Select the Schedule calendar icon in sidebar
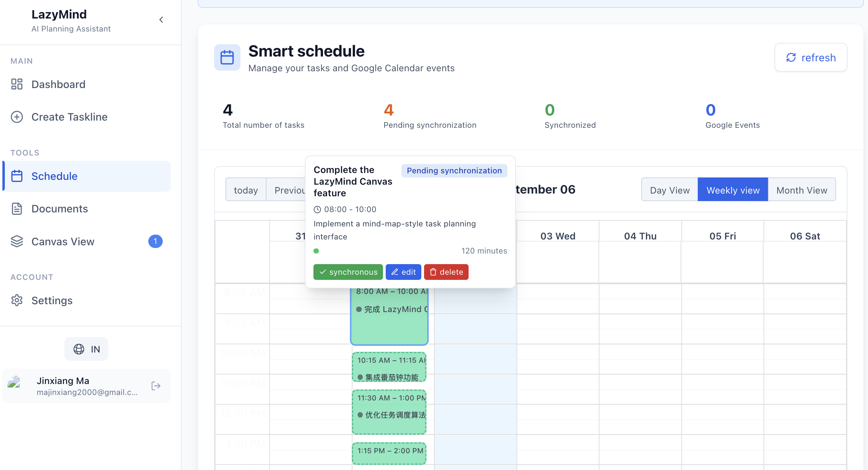 (17, 176)
